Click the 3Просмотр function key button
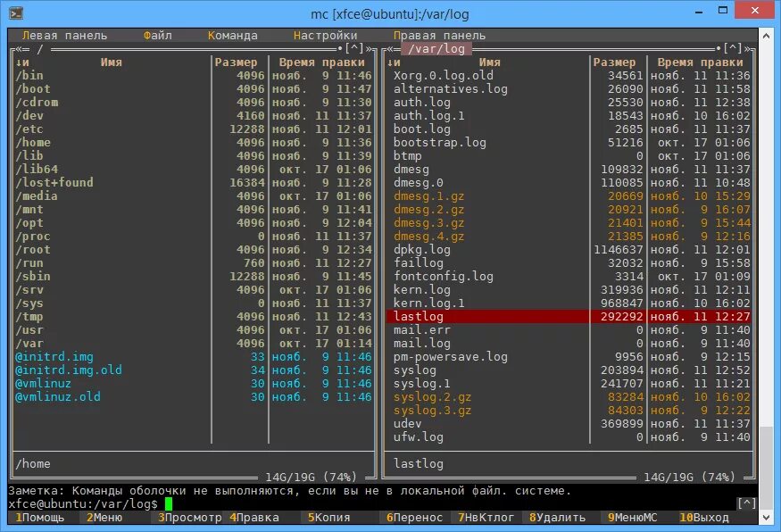The width and height of the screenshot is (781, 532). tap(190, 518)
